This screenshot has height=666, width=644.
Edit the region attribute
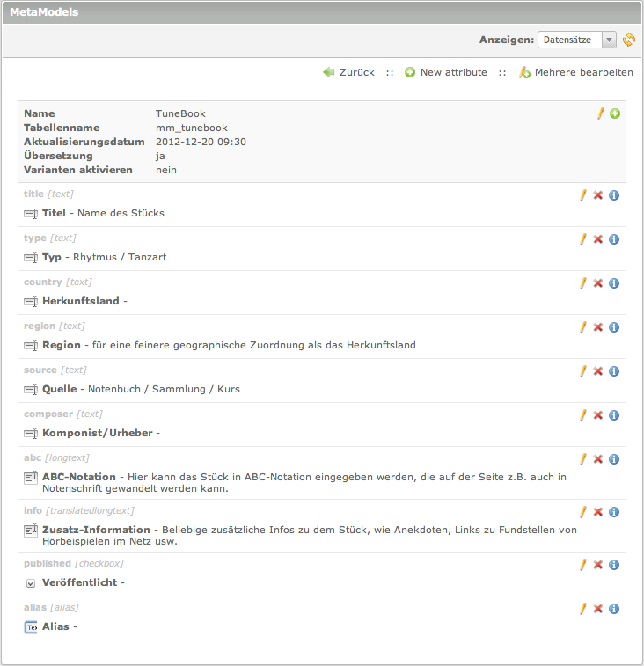tap(582, 327)
